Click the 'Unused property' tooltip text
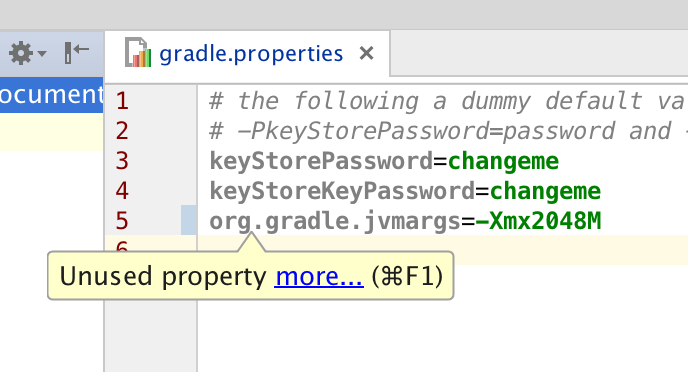The height and width of the screenshot is (372, 688). 163,276
